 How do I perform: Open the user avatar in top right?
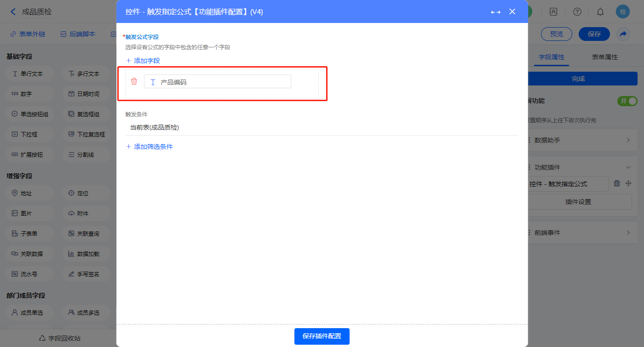click(623, 12)
